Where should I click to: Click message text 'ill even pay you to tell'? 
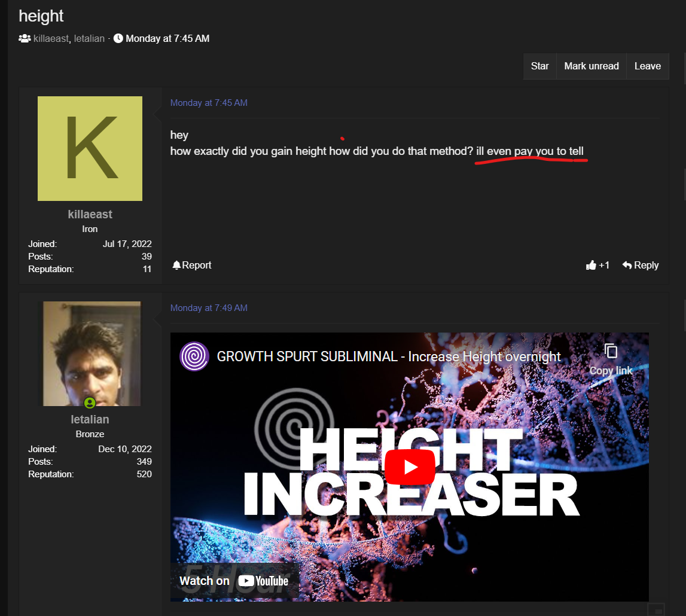click(x=530, y=151)
